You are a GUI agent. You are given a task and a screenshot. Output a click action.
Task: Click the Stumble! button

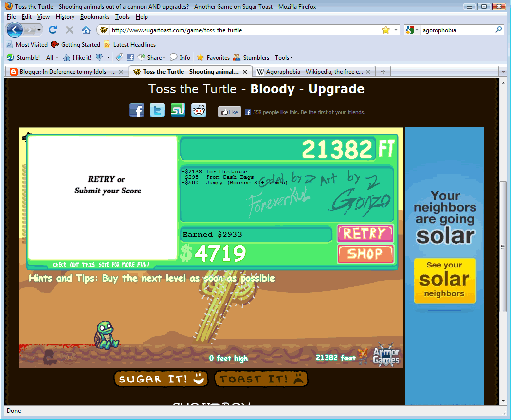[24, 57]
